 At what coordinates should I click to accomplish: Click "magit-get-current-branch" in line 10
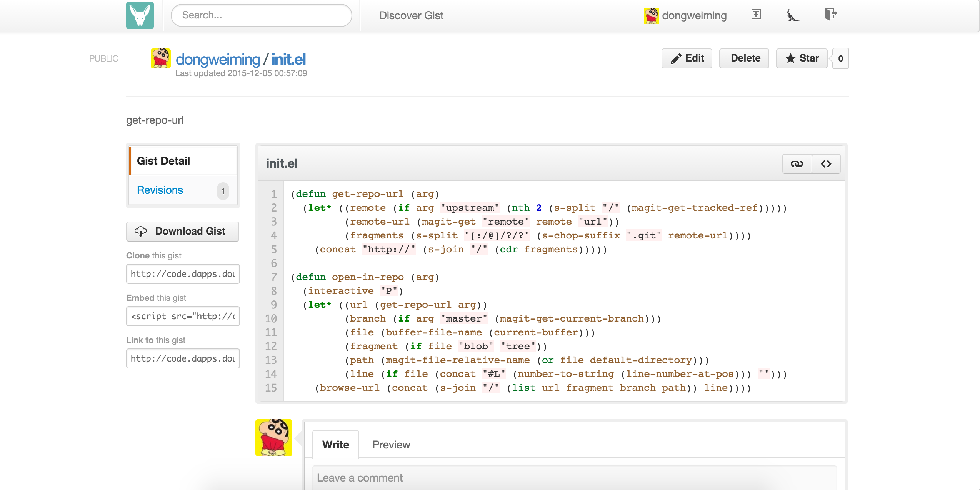pos(572,319)
